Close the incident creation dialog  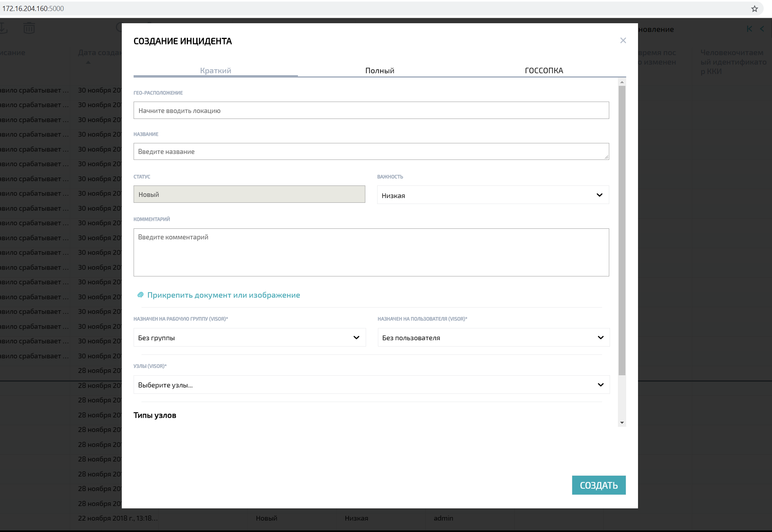coord(623,41)
